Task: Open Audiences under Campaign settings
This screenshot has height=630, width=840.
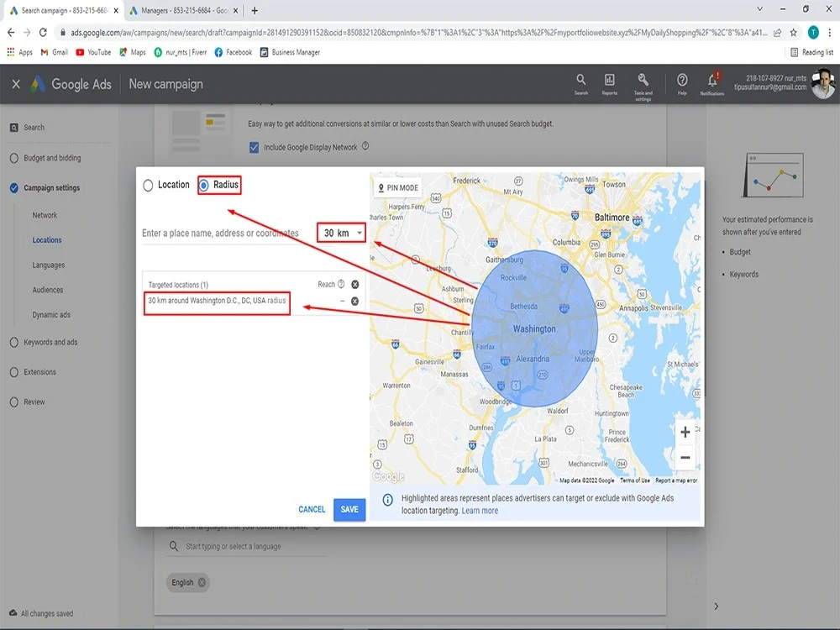Action: 48,290
